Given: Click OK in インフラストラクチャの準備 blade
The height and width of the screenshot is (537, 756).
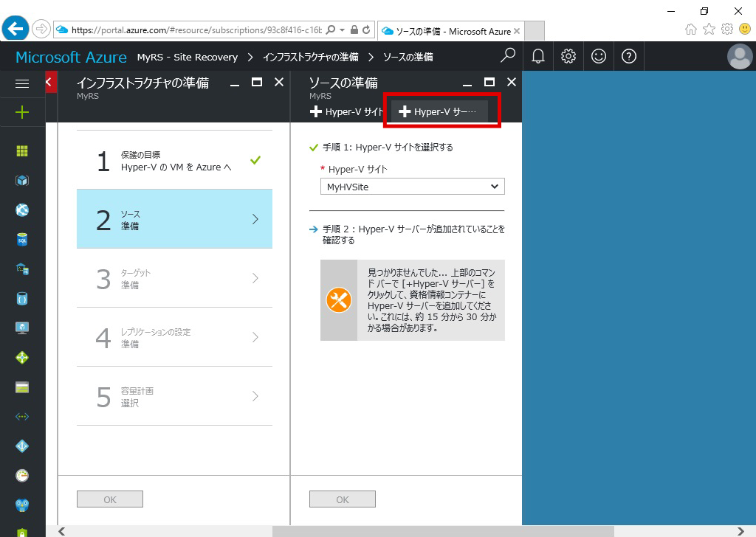Looking at the screenshot, I should click(110, 499).
